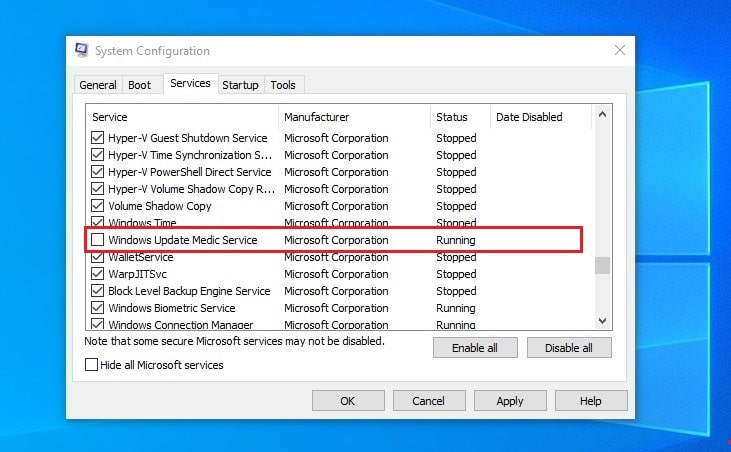
Task: Enable Hide all Microsoft services checkbox
Action: click(x=91, y=364)
